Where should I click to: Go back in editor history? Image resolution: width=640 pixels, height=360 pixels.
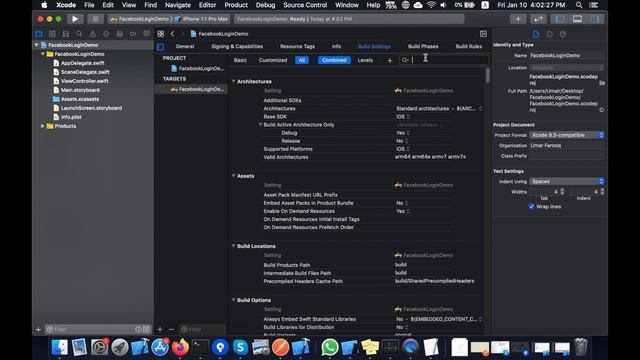(173, 34)
